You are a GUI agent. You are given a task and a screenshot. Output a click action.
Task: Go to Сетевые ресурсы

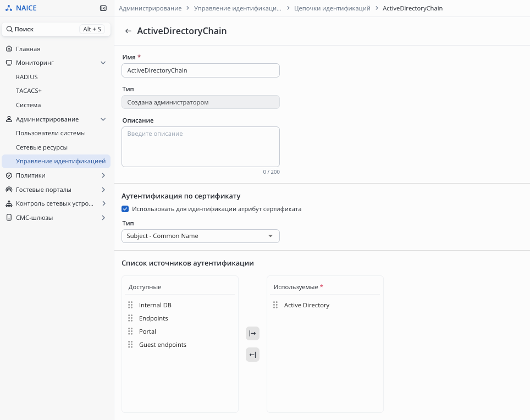[42, 147]
